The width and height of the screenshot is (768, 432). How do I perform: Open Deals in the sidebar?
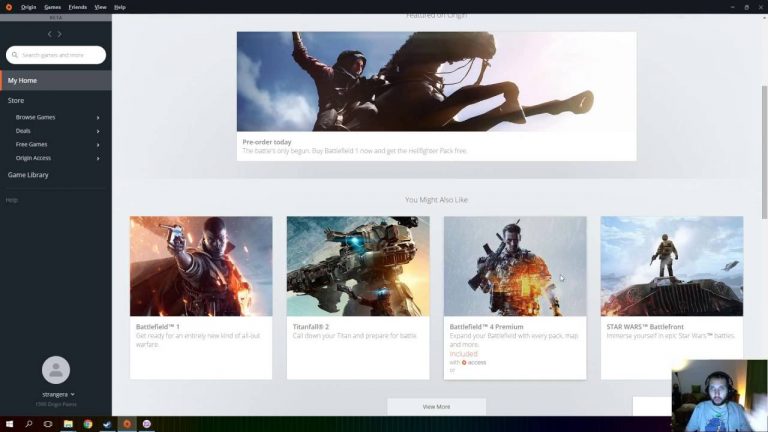(x=23, y=131)
